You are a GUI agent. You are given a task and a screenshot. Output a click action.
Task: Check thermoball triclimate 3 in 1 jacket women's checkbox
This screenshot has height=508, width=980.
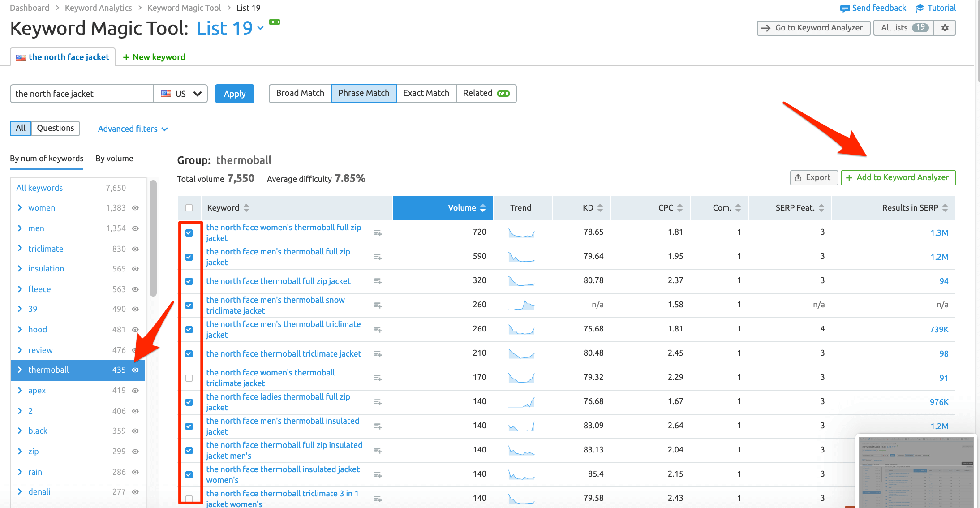pos(189,499)
